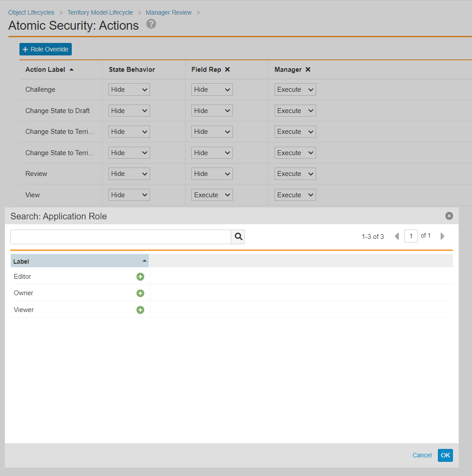Add the Viewer role with plus icon
The image size is (472, 476).
tap(140, 310)
